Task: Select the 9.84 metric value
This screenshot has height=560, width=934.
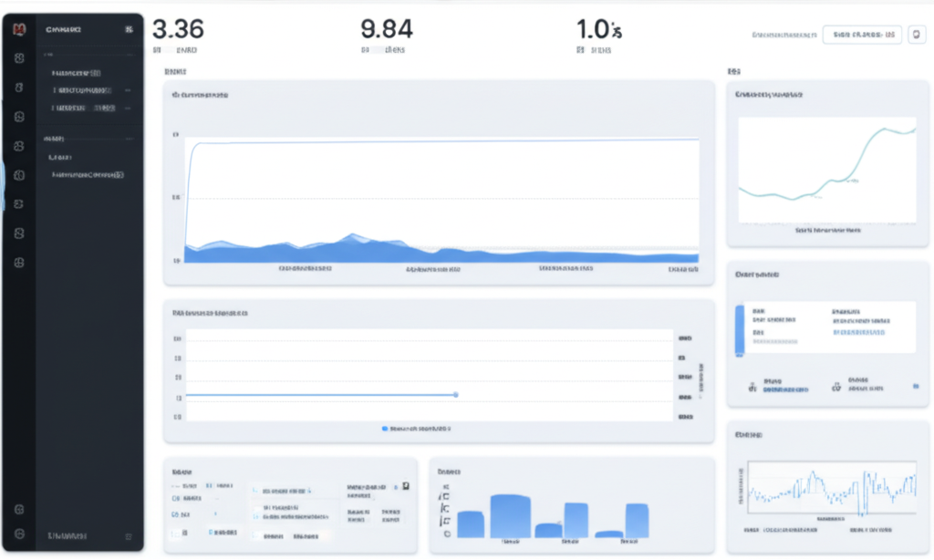Action: (387, 29)
